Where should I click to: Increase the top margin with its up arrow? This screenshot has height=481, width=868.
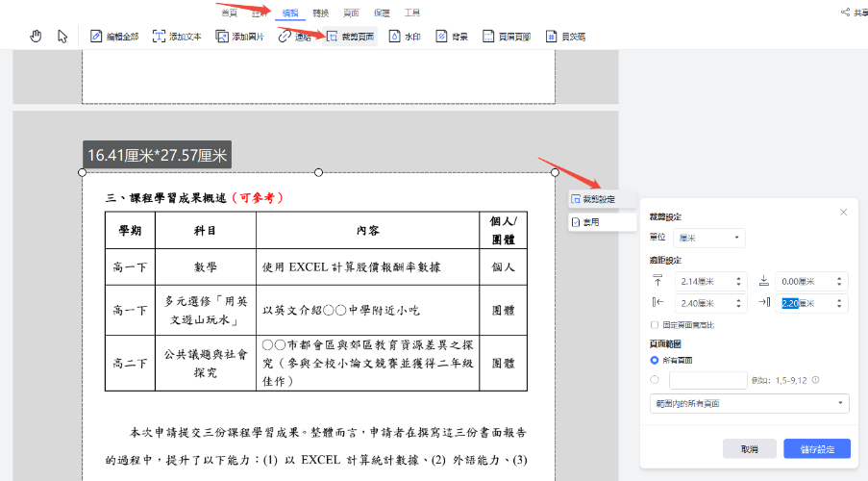[738, 279]
